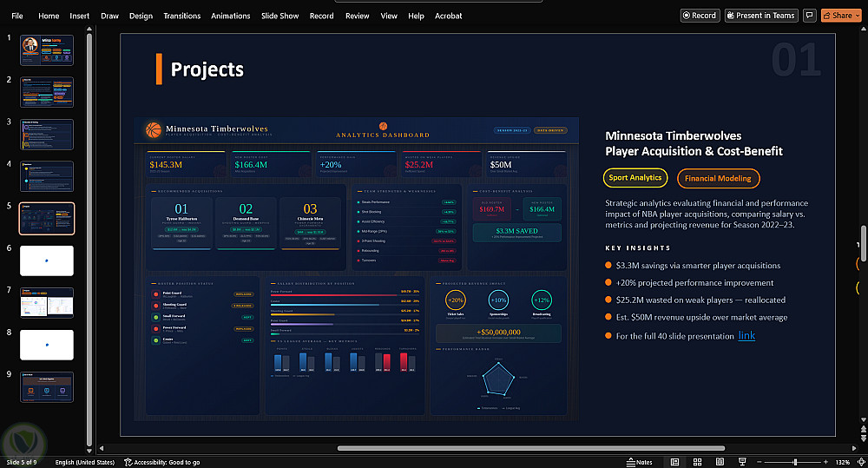This screenshot has height=468, width=868.
Task: Select the dashboard image on slide
Action: (357, 268)
